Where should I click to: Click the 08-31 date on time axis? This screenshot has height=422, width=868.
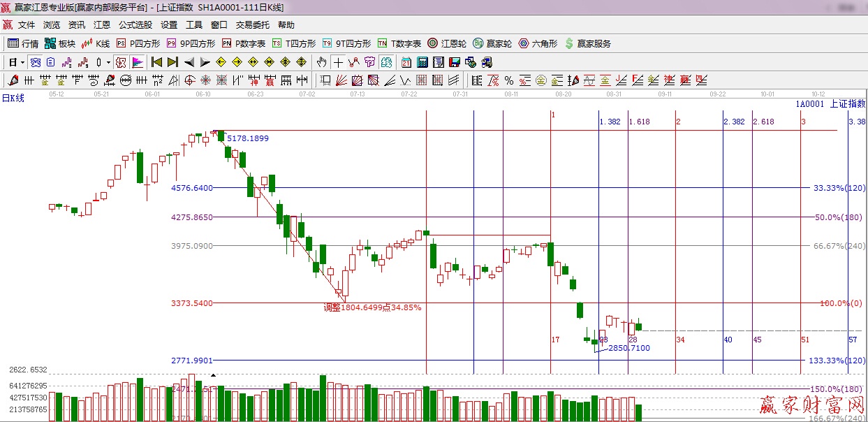point(614,94)
